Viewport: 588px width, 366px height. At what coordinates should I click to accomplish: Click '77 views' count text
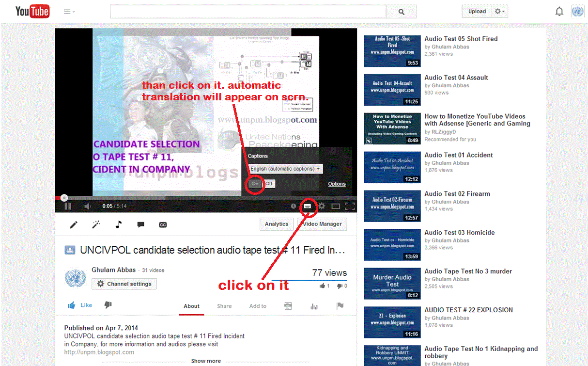(329, 272)
